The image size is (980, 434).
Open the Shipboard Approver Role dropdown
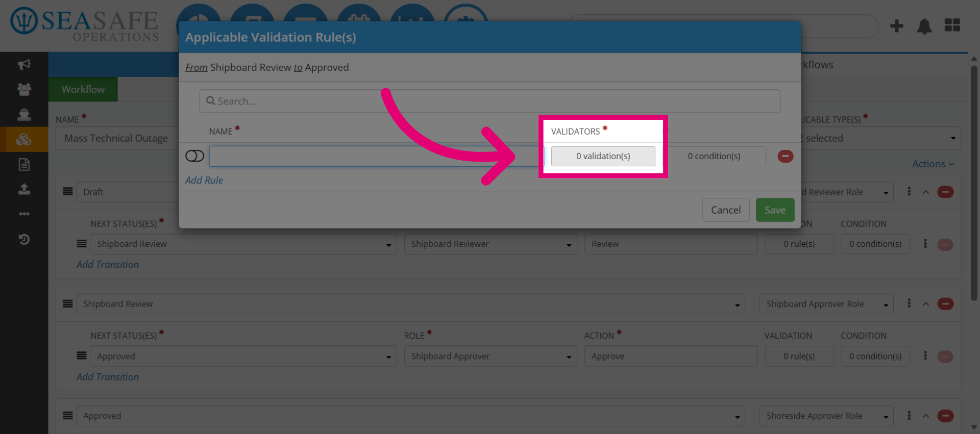pyautogui.click(x=826, y=304)
